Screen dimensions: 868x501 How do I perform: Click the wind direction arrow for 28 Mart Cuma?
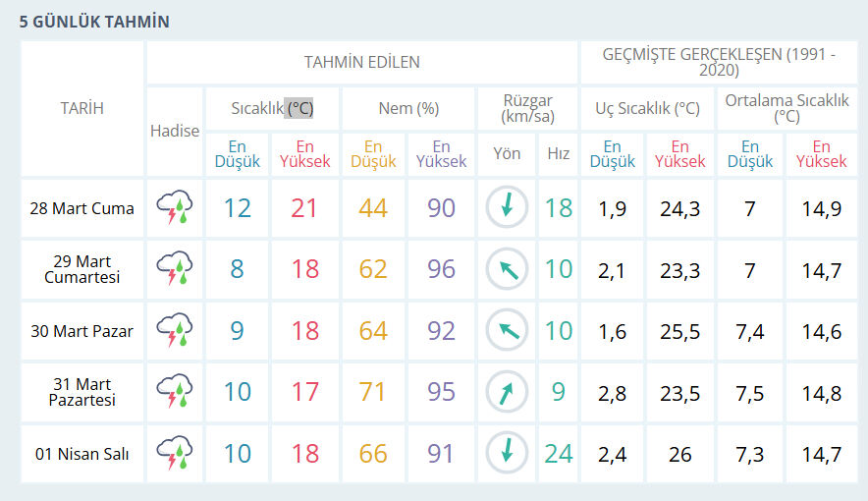click(507, 207)
